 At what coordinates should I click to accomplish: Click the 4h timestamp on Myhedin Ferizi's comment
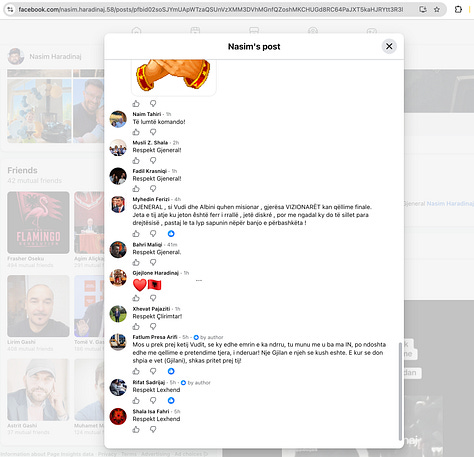[x=178, y=199]
